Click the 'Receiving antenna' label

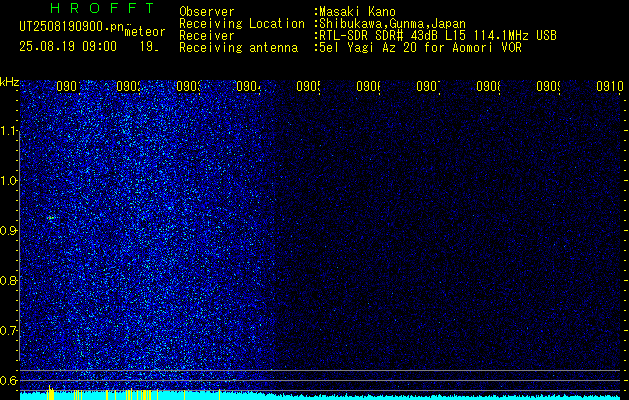point(238,48)
